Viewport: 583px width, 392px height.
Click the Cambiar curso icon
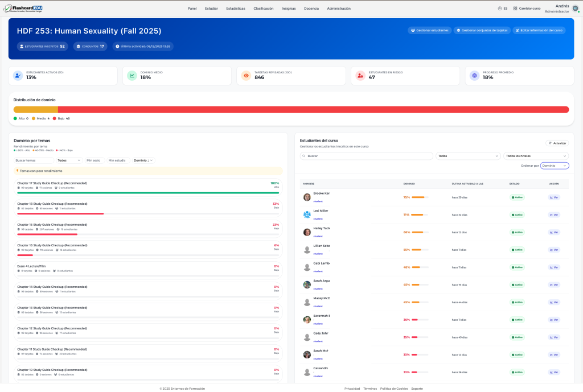pyautogui.click(x=515, y=8)
